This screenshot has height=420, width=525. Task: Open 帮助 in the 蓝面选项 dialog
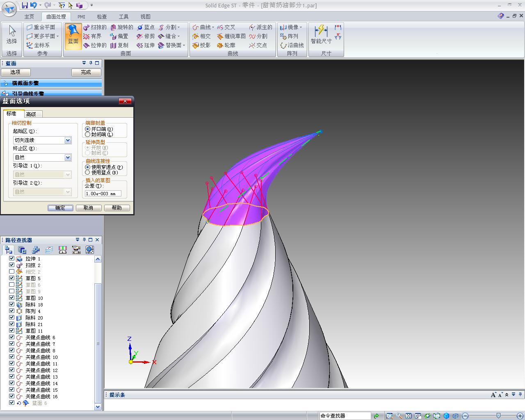point(117,208)
